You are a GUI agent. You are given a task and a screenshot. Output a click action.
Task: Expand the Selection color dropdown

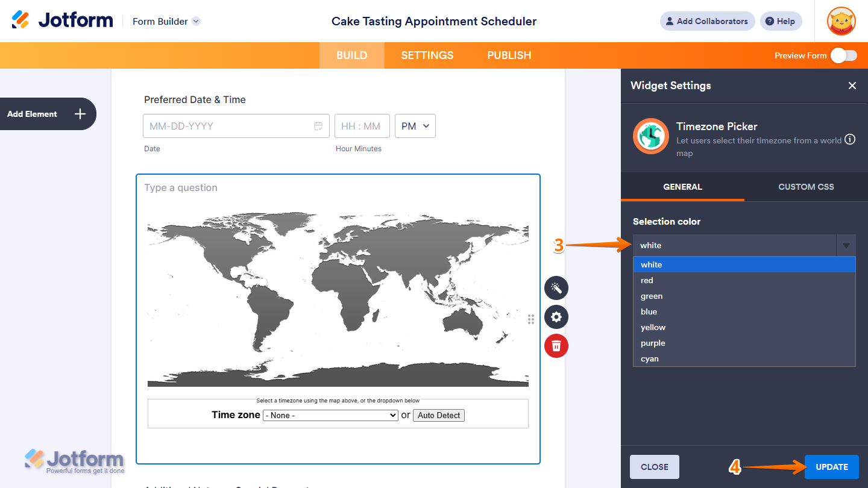point(846,245)
